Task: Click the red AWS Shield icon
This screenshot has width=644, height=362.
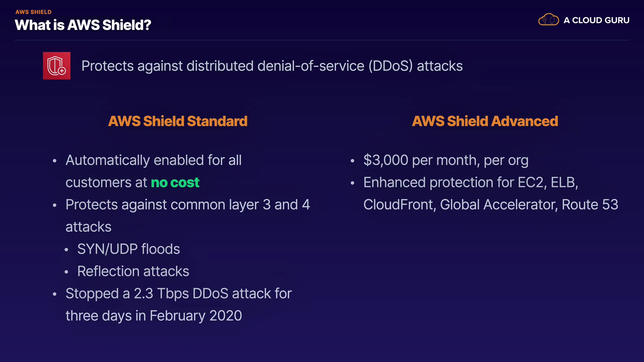Action: [x=57, y=66]
